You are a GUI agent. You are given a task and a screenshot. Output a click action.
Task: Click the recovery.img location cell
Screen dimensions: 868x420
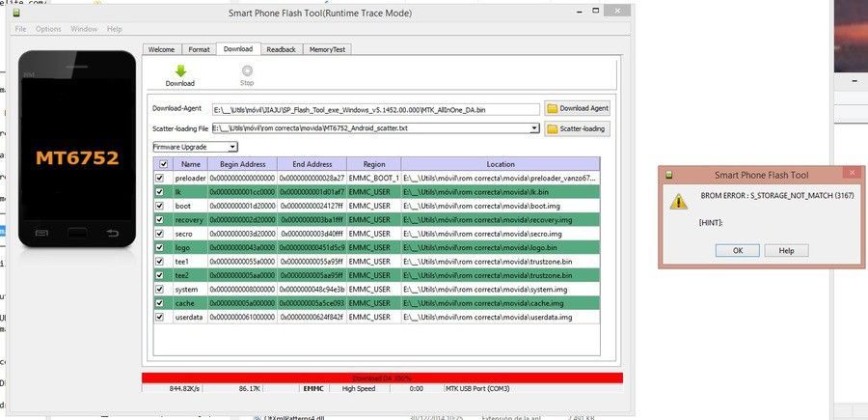(x=501, y=220)
